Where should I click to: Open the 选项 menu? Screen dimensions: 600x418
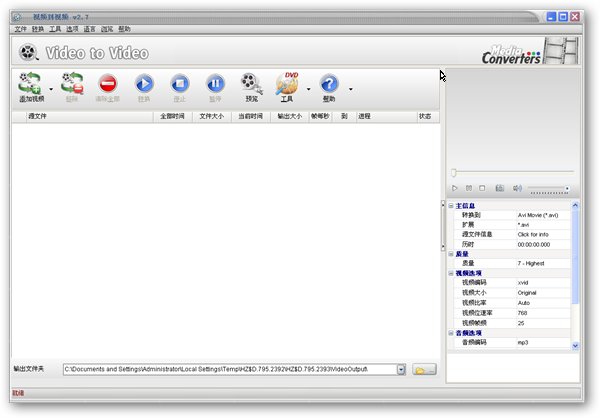[72, 29]
